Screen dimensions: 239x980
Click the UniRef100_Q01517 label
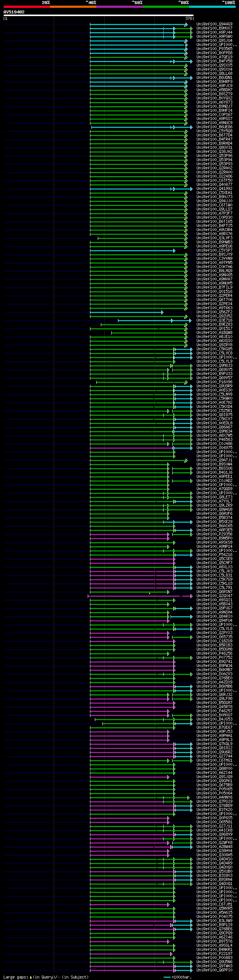214,329
